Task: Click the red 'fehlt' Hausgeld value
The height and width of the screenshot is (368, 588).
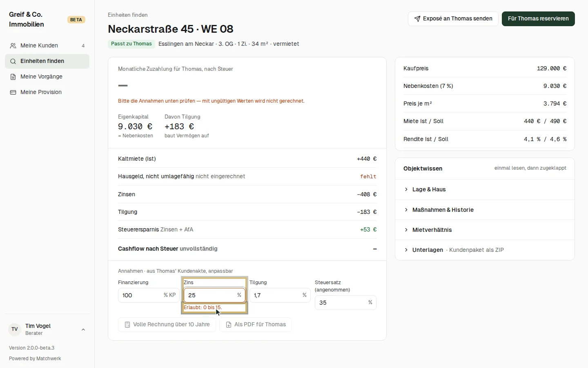Action: click(x=368, y=177)
